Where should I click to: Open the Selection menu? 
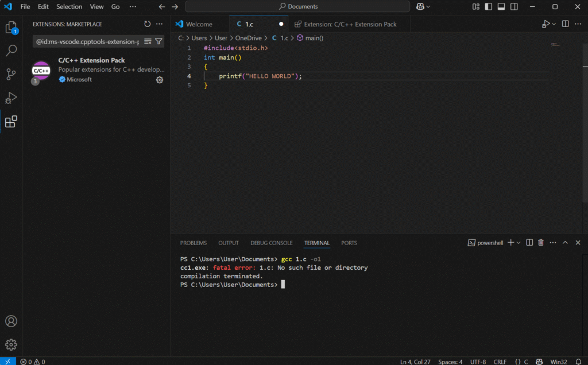click(x=69, y=7)
